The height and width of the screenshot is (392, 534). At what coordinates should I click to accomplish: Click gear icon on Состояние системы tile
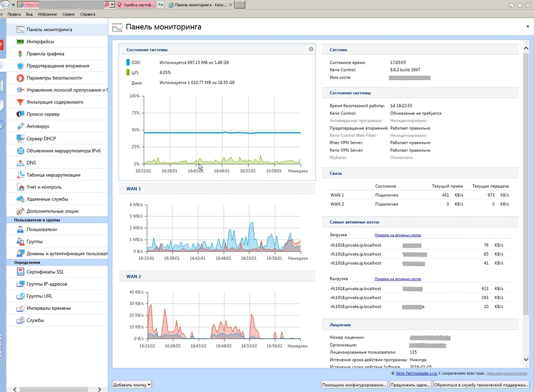click(x=311, y=49)
